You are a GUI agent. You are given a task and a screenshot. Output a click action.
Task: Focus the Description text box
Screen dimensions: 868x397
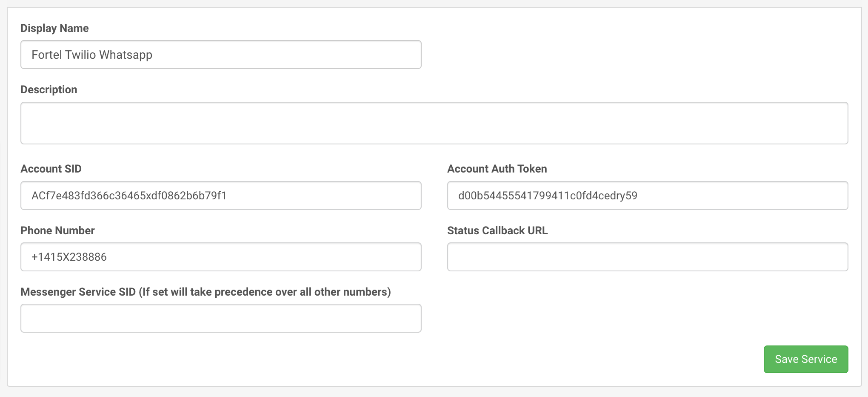click(434, 123)
